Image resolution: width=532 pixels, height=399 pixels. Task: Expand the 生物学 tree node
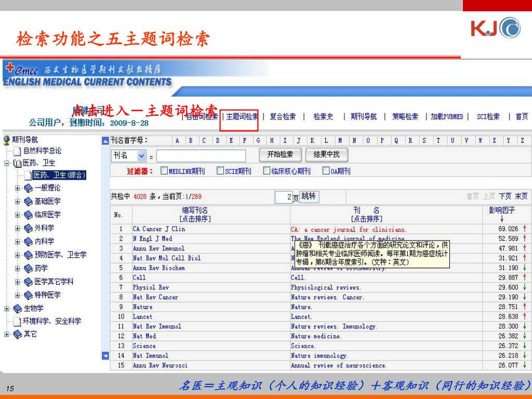(x=6, y=309)
